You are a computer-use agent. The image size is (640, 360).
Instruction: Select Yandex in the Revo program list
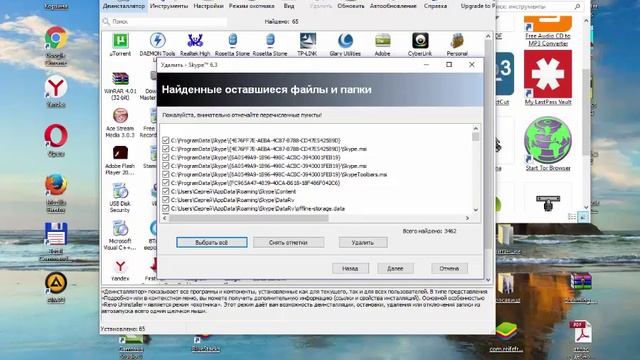pos(120,271)
